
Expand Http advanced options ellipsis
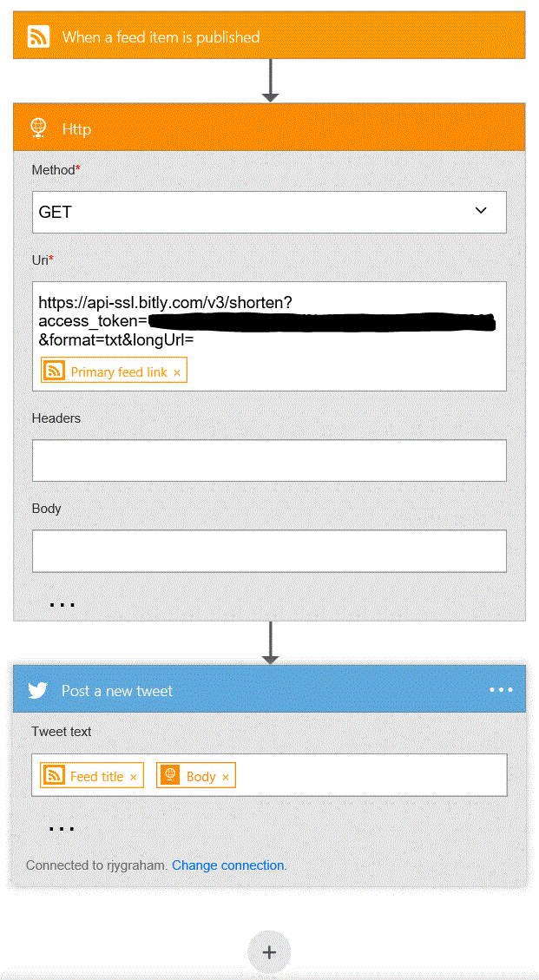(x=62, y=604)
